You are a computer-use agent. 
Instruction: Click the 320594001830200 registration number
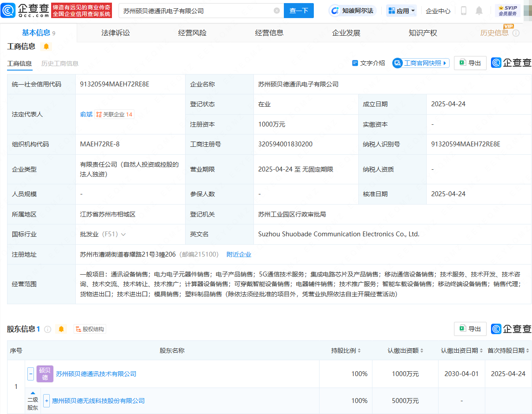click(x=286, y=144)
